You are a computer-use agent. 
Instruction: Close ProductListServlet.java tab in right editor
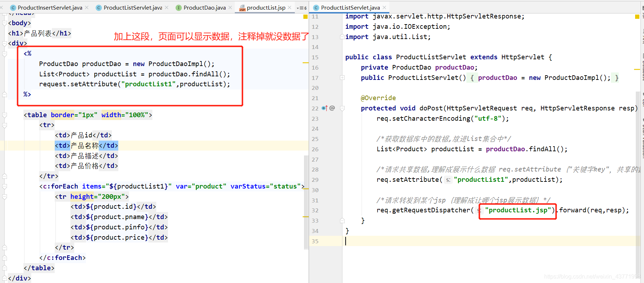[x=384, y=7]
